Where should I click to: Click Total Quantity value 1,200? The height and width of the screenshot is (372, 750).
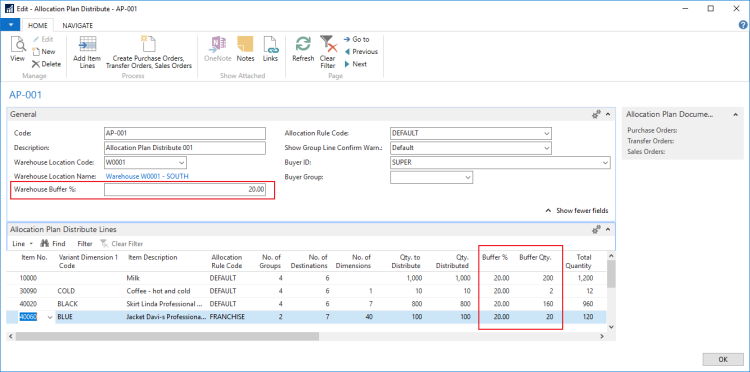pyautogui.click(x=585, y=278)
